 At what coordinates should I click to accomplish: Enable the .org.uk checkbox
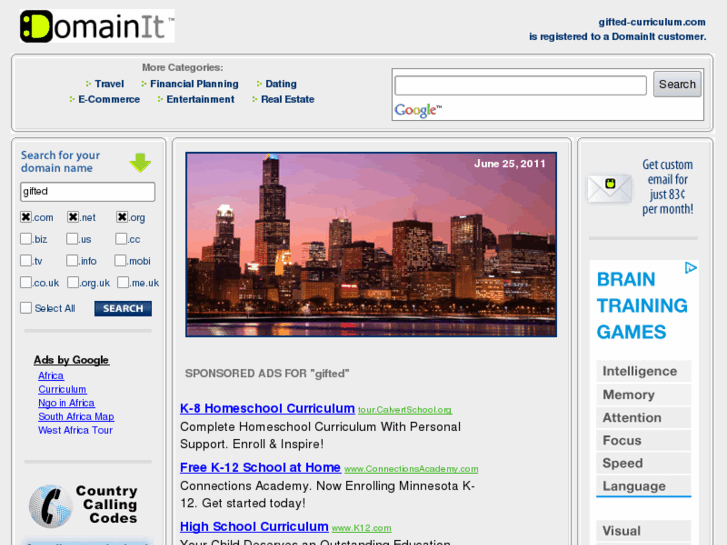click(x=73, y=282)
